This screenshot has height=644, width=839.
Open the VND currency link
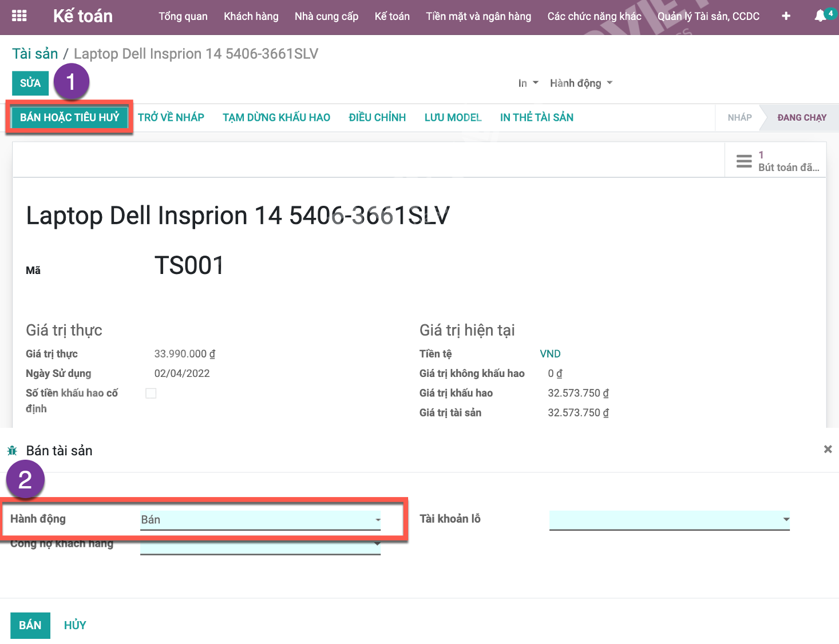550,354
